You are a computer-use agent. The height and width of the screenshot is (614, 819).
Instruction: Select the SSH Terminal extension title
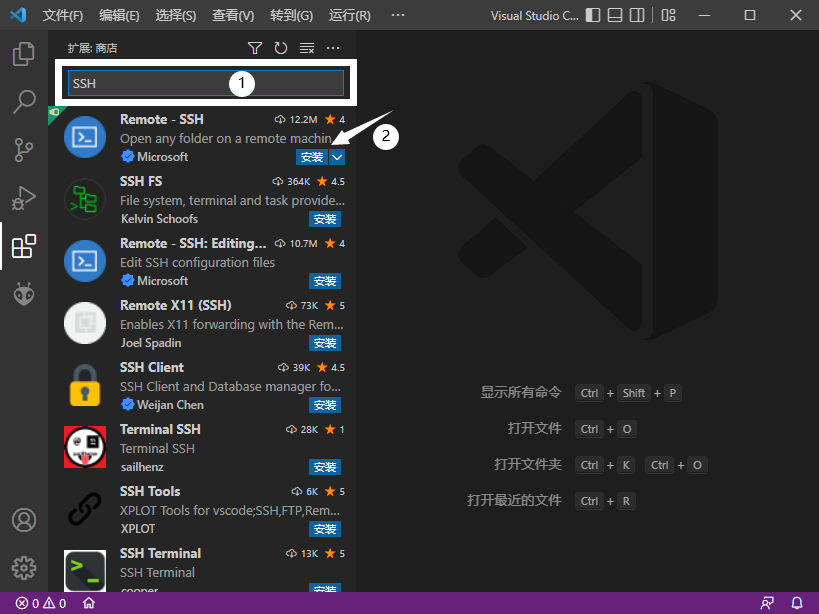click(160, 553)
